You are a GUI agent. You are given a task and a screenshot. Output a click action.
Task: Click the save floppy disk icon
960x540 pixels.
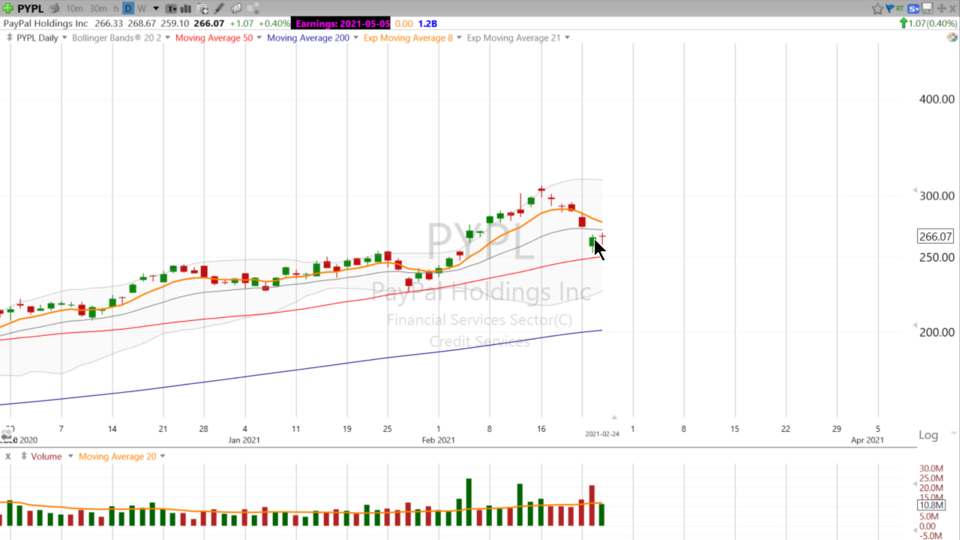tap(928, 9)
